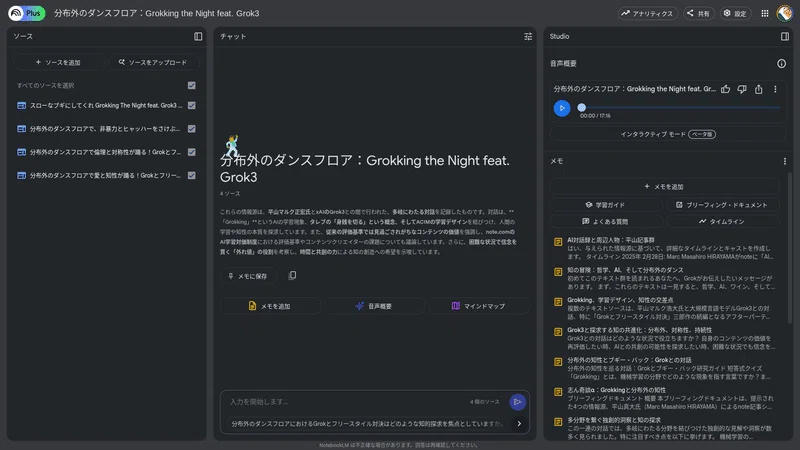The image size is (800, 450).
Task: Click the audio progress track
Action: coord(683,108)
